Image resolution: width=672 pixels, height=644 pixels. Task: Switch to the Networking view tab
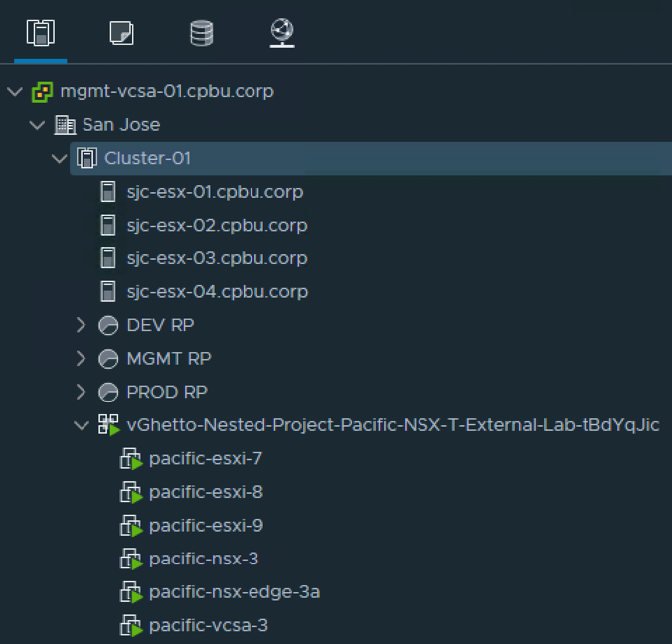tap(282, 33)
